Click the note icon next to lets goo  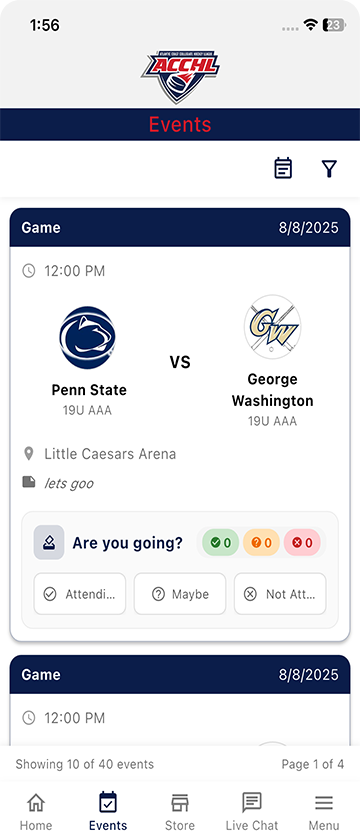(x=29, y=483)
